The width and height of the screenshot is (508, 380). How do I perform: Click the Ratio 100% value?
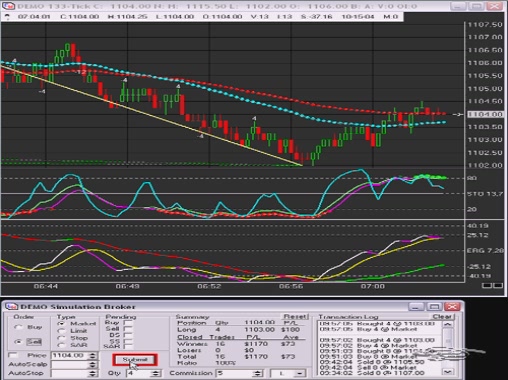tap(225, 363)
